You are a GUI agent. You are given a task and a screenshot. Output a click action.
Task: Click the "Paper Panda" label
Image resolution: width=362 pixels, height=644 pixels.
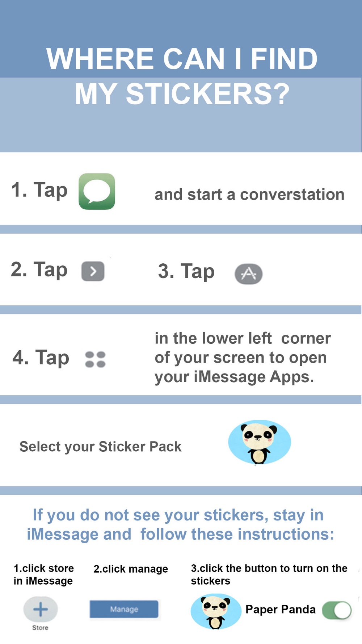281,610
